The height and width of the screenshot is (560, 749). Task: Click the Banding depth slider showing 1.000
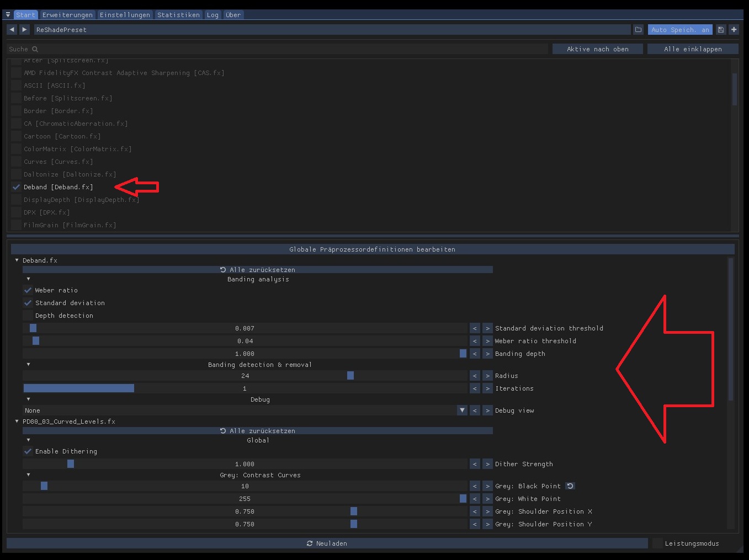(x=245, y=354)
